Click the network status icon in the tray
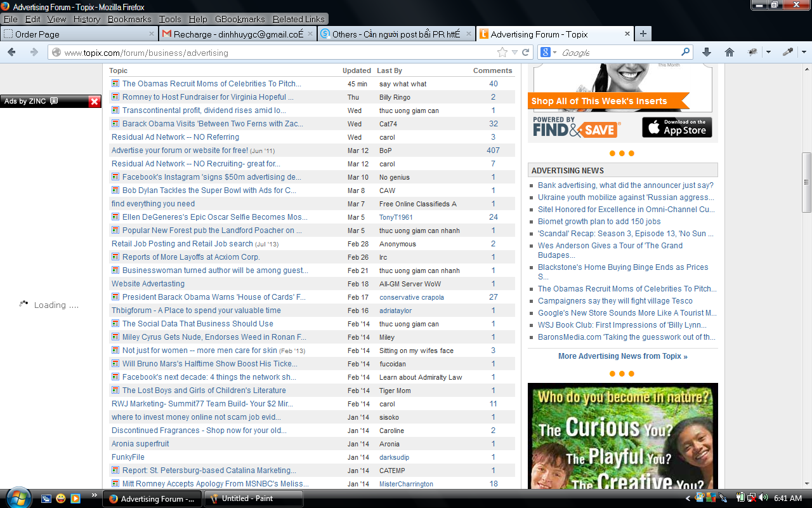The height and width of the screenshot is (508, 812). click(751, 498)
